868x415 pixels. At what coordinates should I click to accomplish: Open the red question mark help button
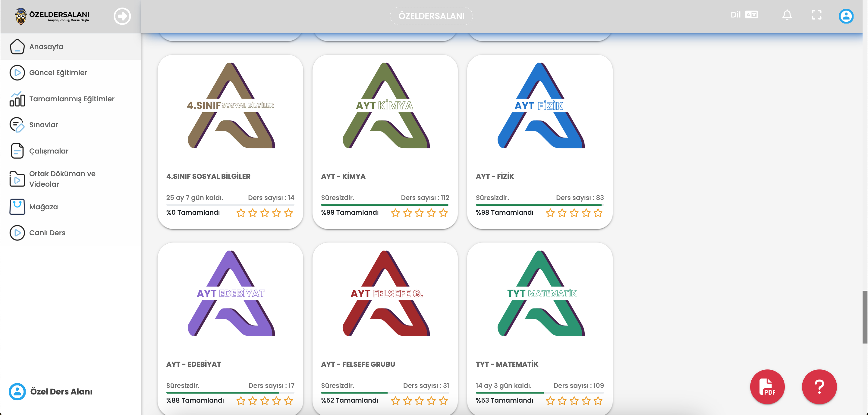click(819, 387)
